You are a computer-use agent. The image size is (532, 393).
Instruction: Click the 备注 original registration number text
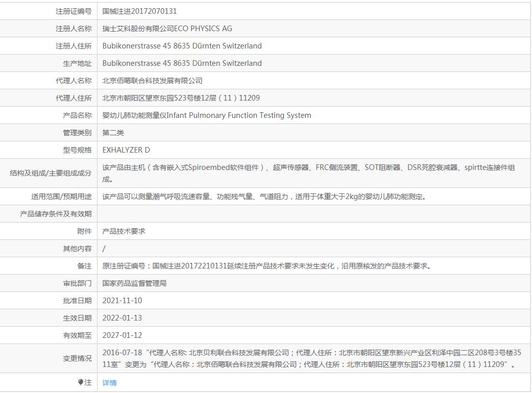coord(267,266)
